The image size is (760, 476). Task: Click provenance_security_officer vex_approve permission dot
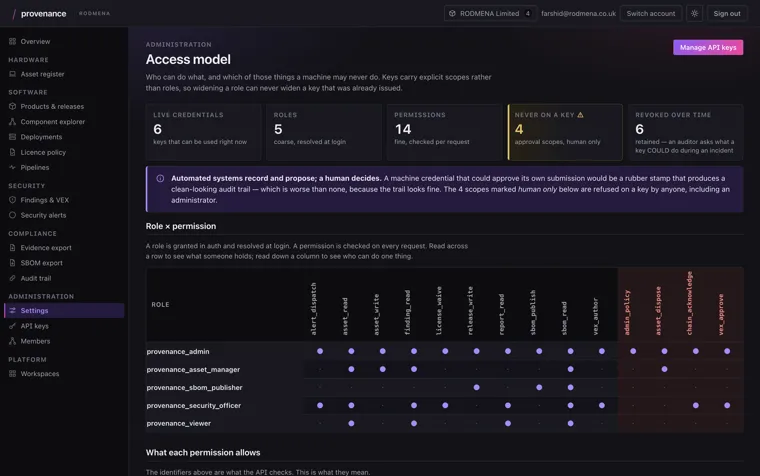tap(727, 405)
